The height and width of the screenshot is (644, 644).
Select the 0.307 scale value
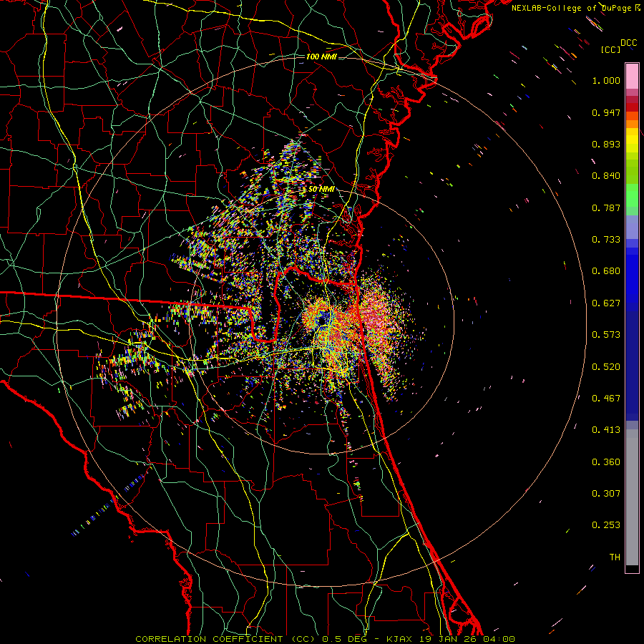click(x=606, y=494)
